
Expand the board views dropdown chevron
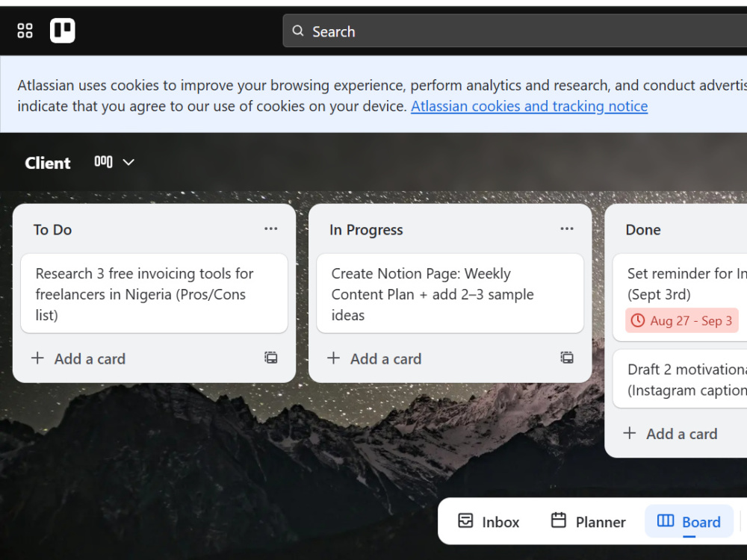tap(128, 162)
